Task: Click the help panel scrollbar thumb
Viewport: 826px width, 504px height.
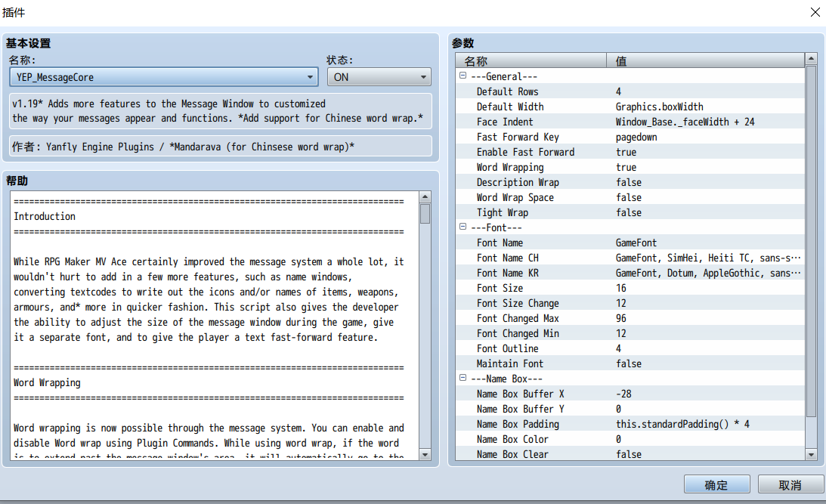Action: pos(425,213)
